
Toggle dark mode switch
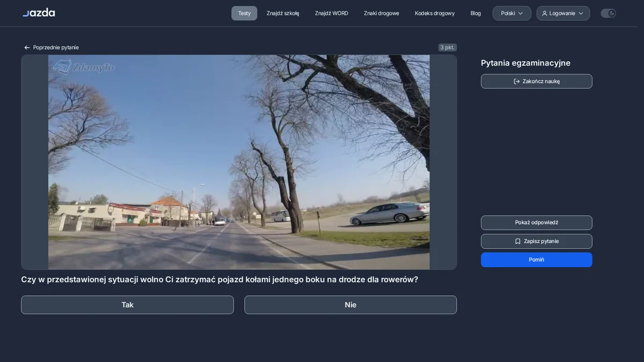[x=608, y=13]
